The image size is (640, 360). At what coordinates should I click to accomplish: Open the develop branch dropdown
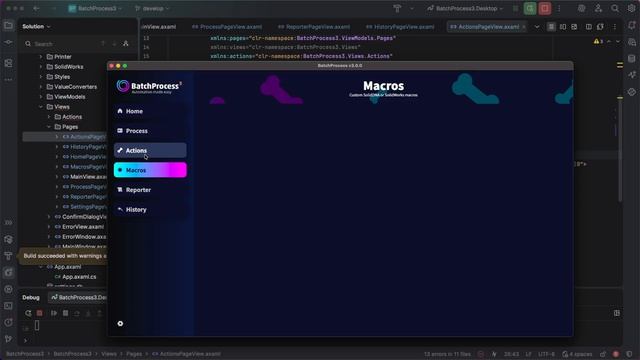point(152,8)
